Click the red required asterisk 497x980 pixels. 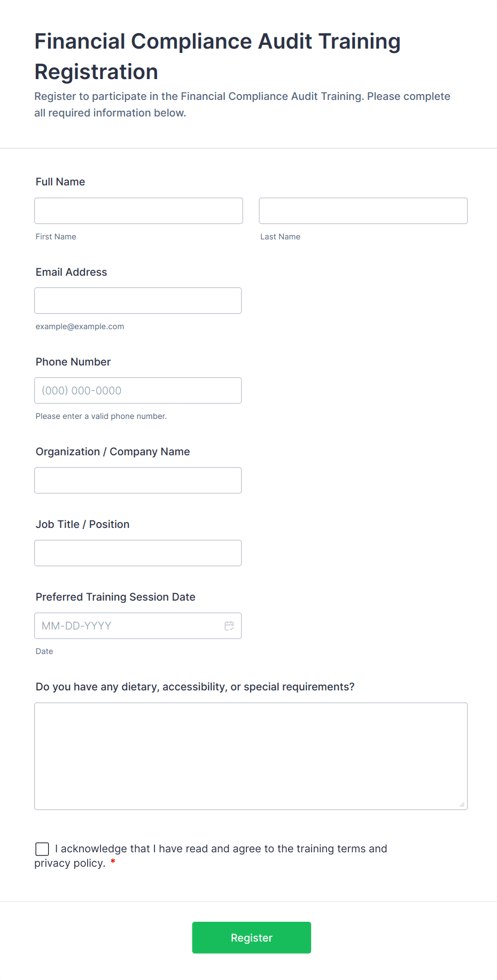(113, 862)
